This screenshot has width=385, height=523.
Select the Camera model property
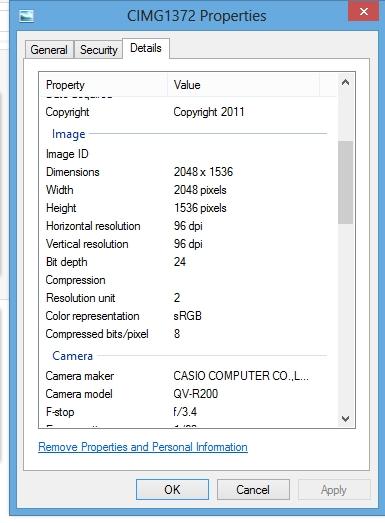coord(79,394)
